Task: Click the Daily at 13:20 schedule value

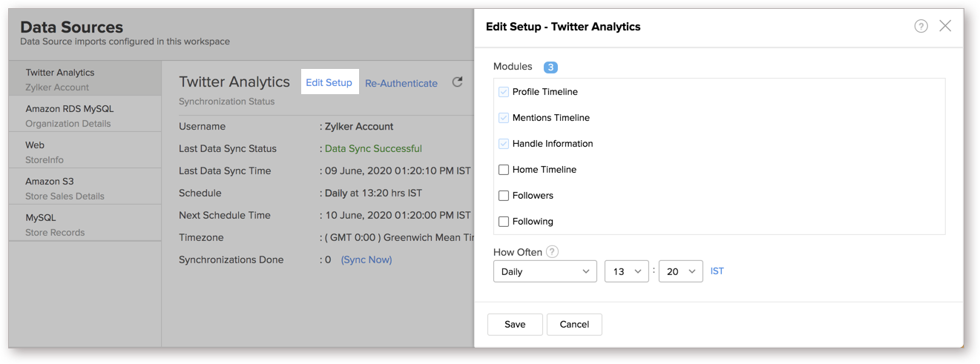Action: [373, 193]
